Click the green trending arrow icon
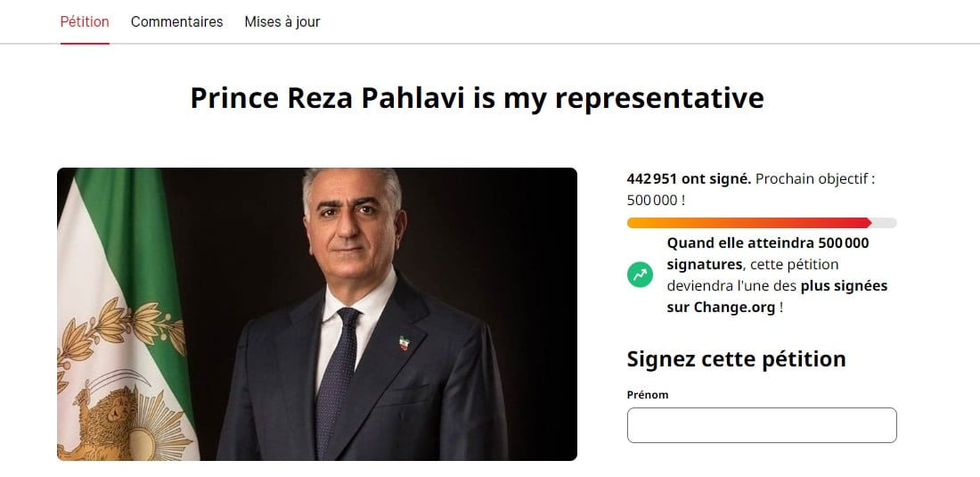The height and width of the screenshot is (477, 980). pyautogui.click(x=640, y=276)
